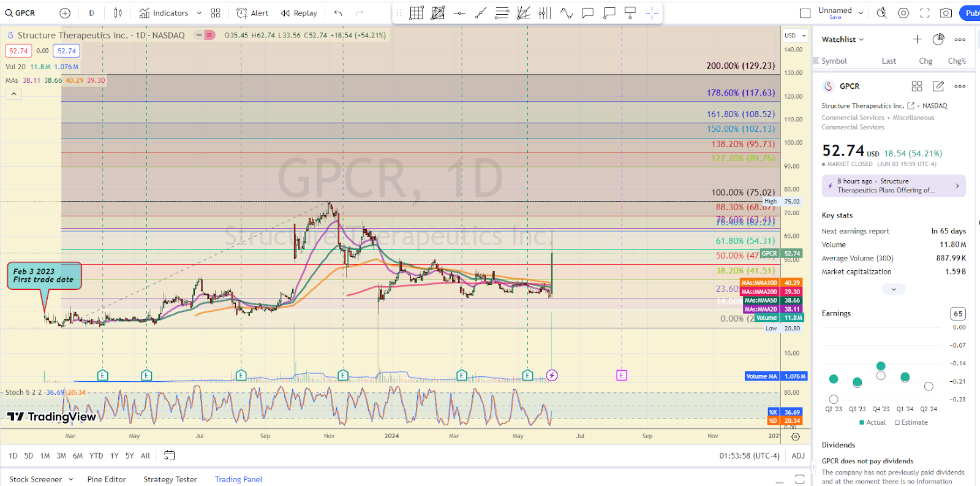The width and height of the screenshot is (980, 486).
Task: Open the Pine Editor tab
Action: pos(107,479)
